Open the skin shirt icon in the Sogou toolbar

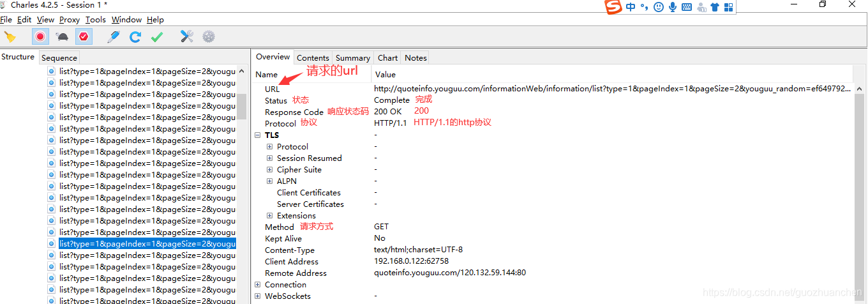[715, 7]
